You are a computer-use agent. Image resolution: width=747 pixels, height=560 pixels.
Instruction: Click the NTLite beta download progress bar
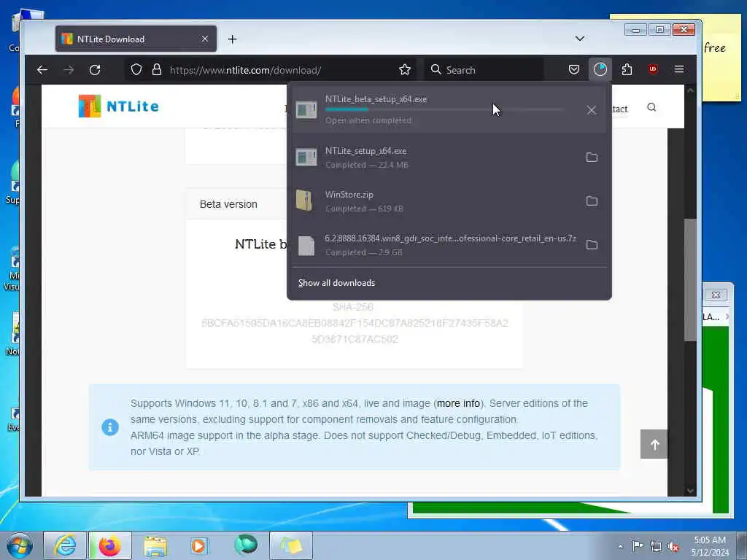444,109
